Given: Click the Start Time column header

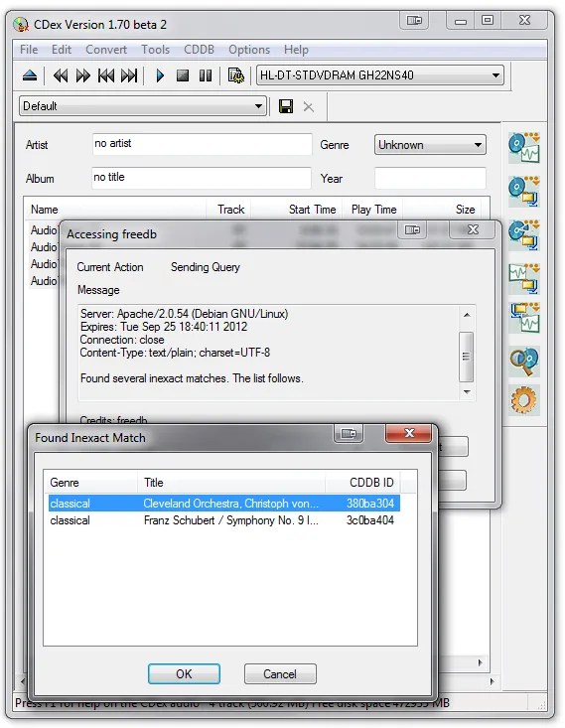Looking at the screenshot, I should (297, 210).
